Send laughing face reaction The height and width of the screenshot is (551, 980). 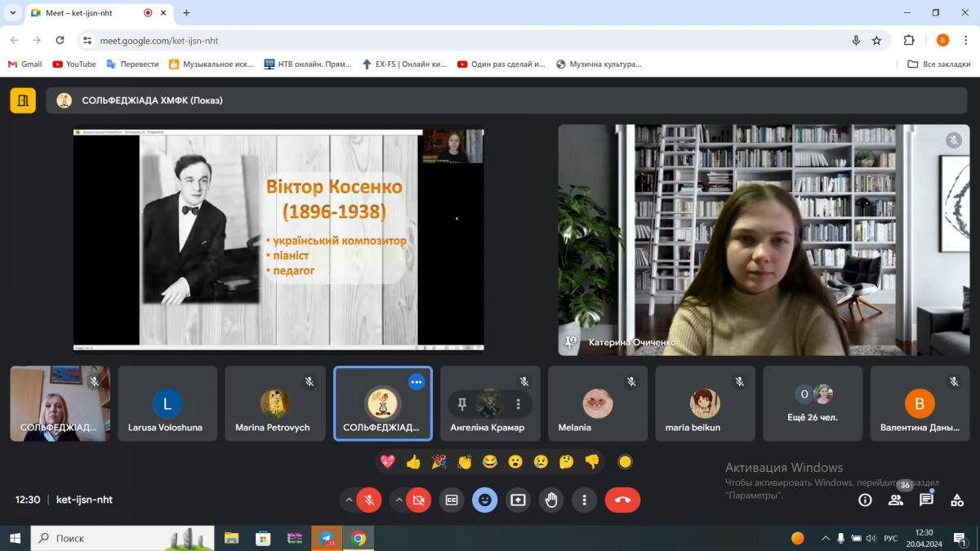(490, 461)
